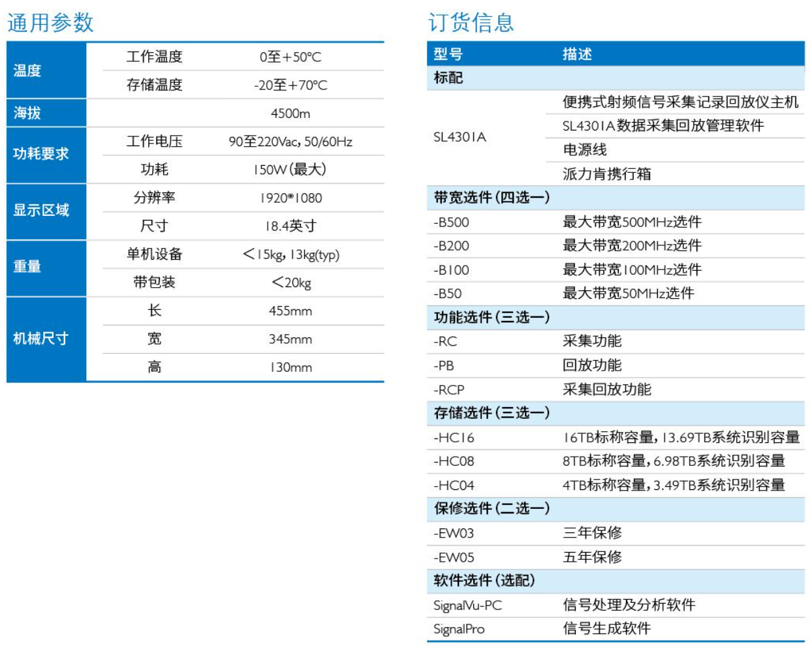The height and width of the screenshot is (657, 812).
Task: Click the 保修选件 (二选一) group header
Action: coord(492,509)
